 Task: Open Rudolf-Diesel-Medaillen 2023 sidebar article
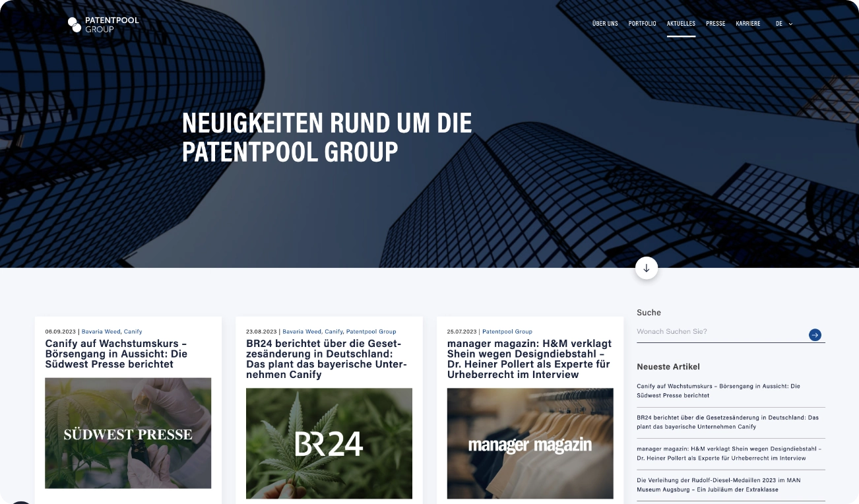pos(718,485)
